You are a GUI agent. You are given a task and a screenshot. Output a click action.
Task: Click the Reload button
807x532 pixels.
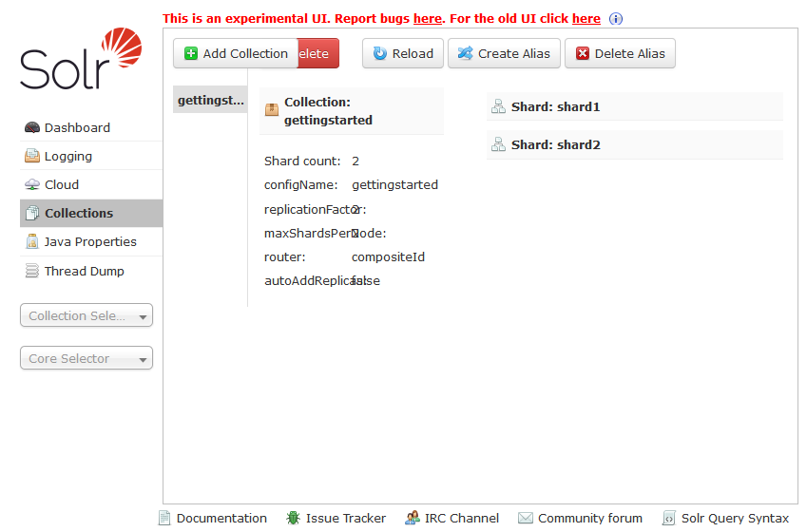[403, 53]
